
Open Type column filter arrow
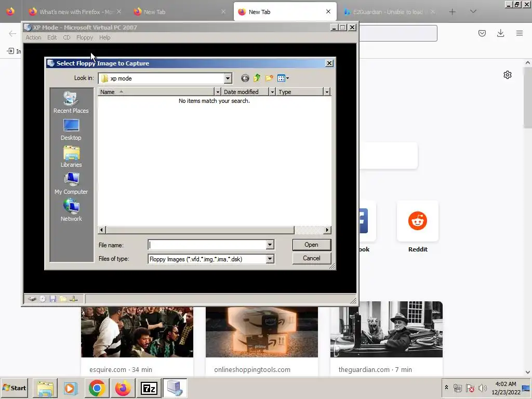tap(327, 92)
